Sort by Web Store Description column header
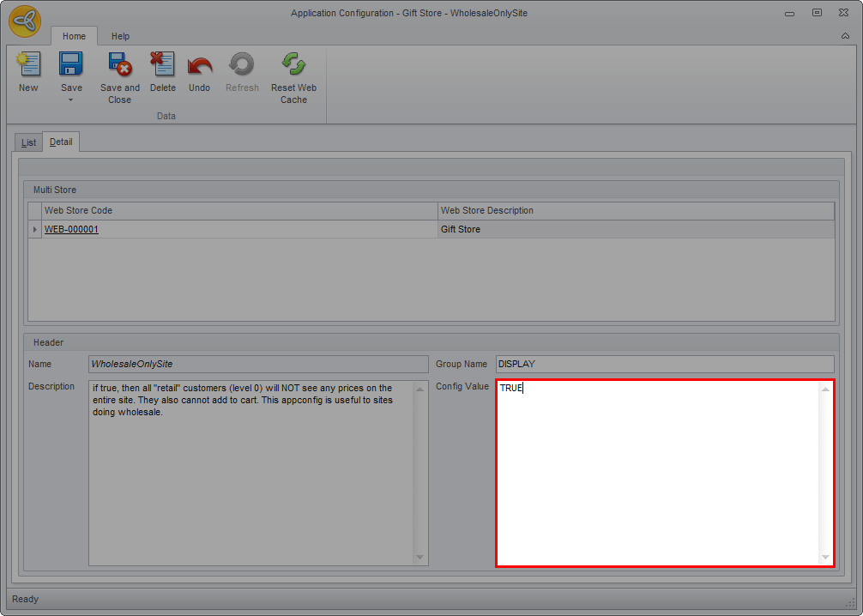The width and height of the screenshot is (863, 616). pyautogui.click(x=635, y=211)
